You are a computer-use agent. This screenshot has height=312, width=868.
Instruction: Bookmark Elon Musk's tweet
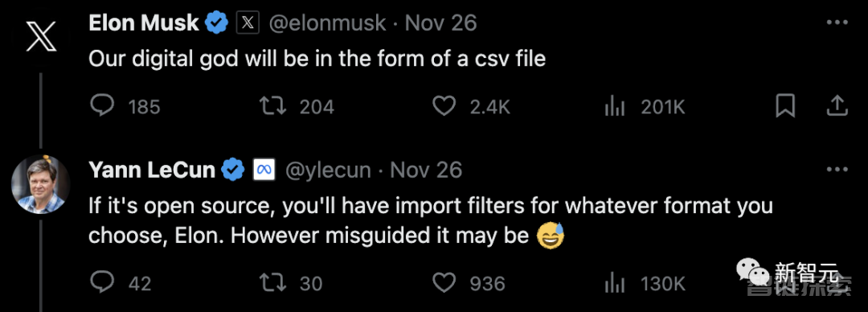tap(785, 106)
